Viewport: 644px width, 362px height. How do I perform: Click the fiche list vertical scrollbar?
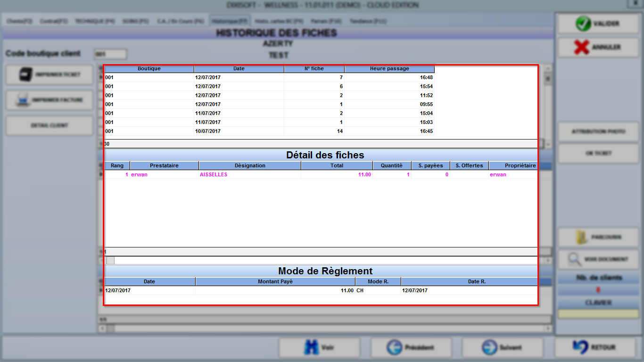coord(548,106)
